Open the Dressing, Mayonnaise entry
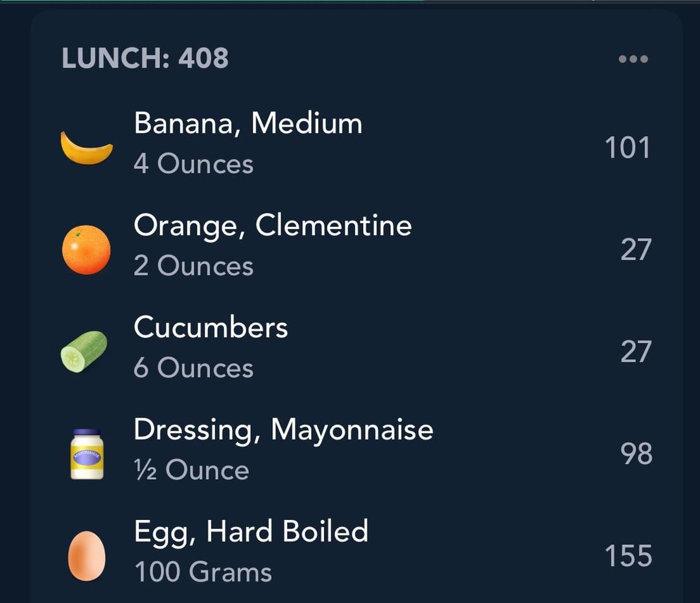 coord(283,429)
